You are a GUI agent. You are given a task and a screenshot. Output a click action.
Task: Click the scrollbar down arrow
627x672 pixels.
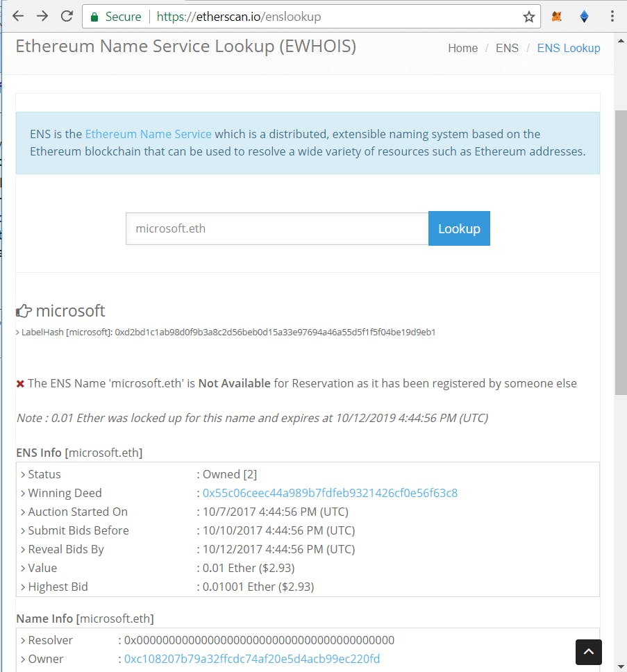point(622,666)
